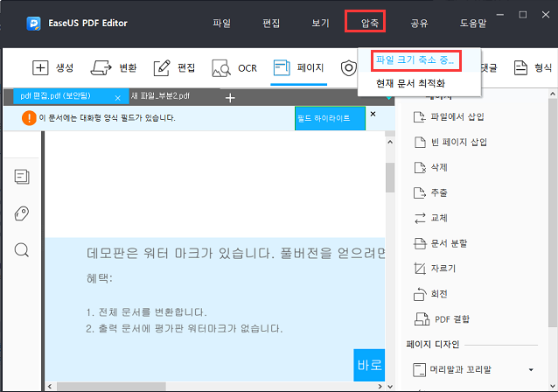Click the EaseUS PDF Editor logo icon
The width and height of the screenshot is (558, 392).
(34, 24)
